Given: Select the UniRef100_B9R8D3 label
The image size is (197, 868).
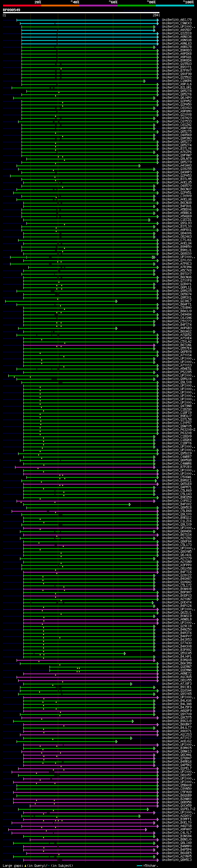Looking at the screenshot, I should (x=177, y=50).
